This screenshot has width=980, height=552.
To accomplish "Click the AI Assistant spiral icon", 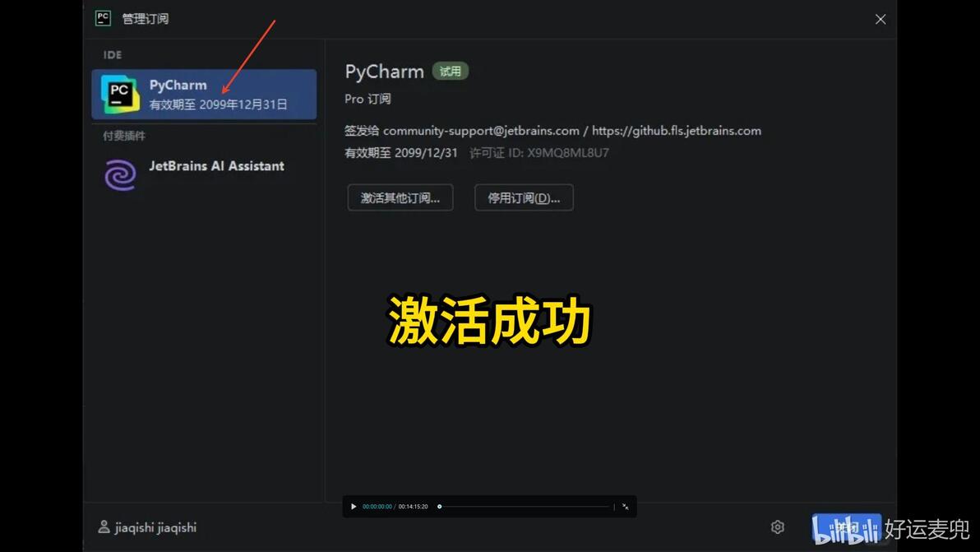I will click(x=120, y=174).
